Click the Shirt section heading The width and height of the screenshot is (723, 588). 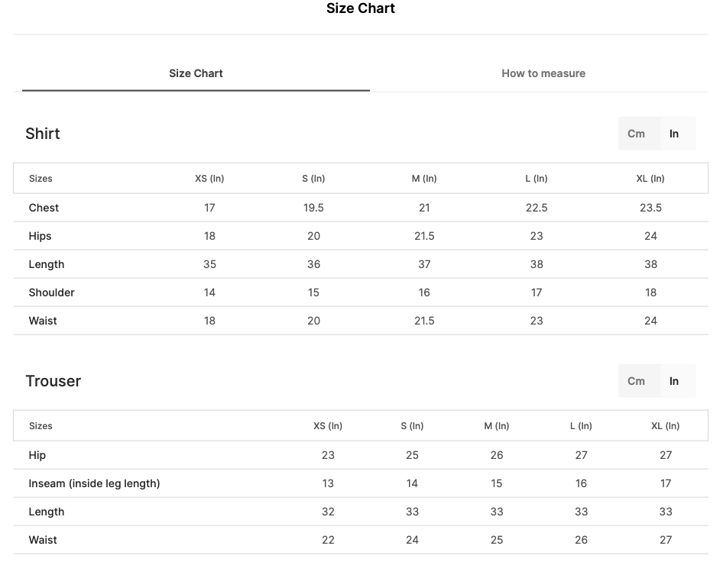(43, 134)
